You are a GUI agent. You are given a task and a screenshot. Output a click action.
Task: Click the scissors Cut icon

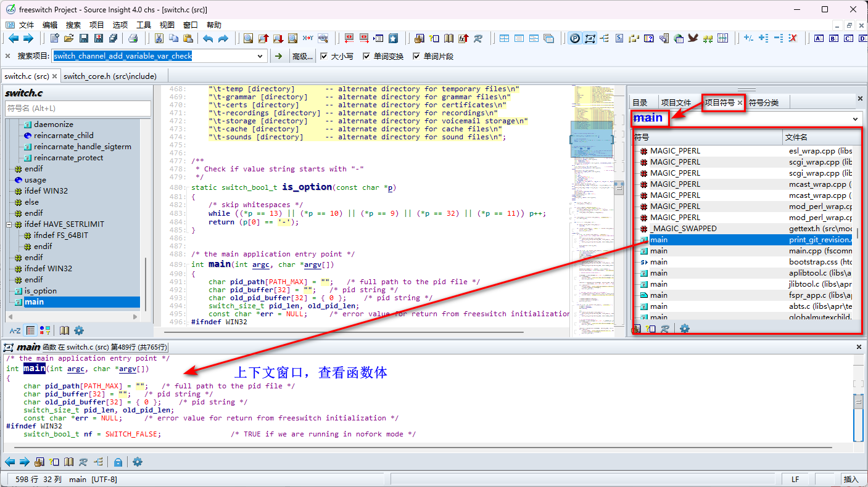159,38
